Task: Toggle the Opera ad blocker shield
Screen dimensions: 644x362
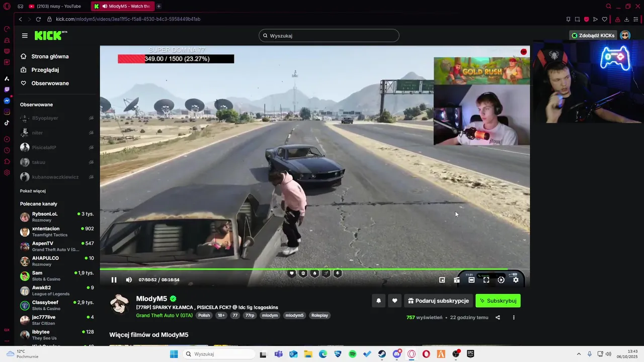Action: coord(586,19)
